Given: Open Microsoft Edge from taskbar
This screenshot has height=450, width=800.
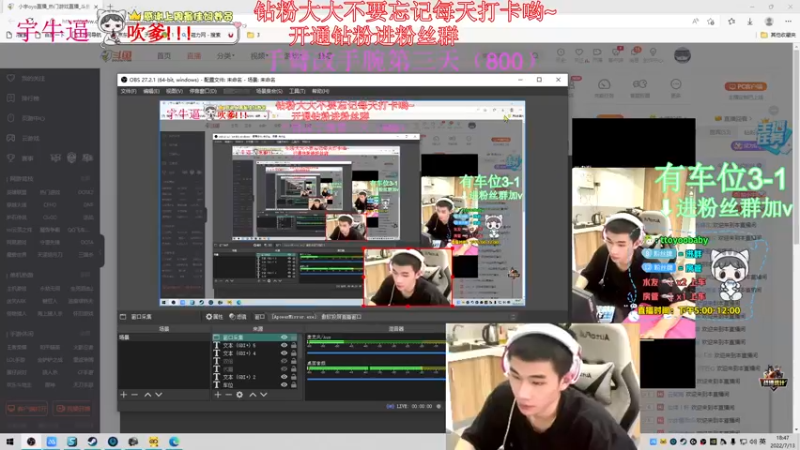Looking at the screenshot, I should point(174,441).
